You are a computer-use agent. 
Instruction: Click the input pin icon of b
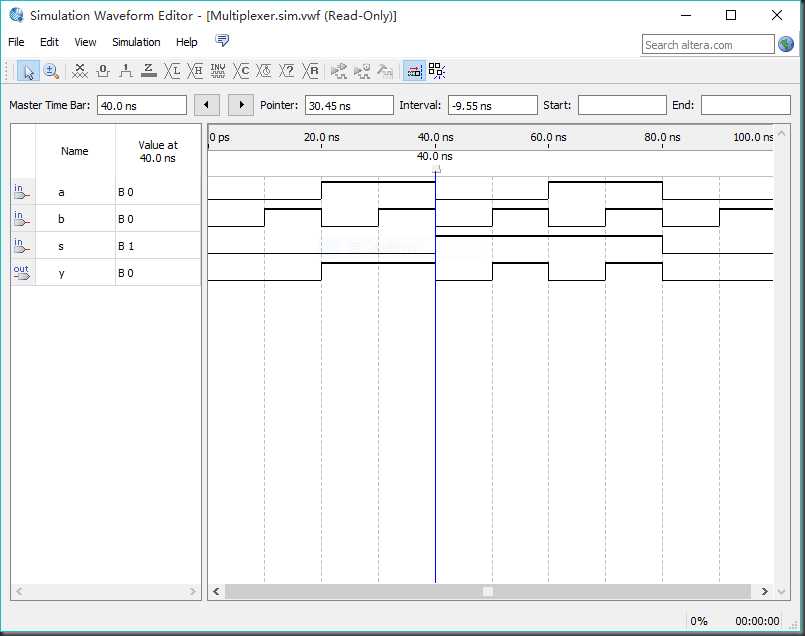point(21,219)
